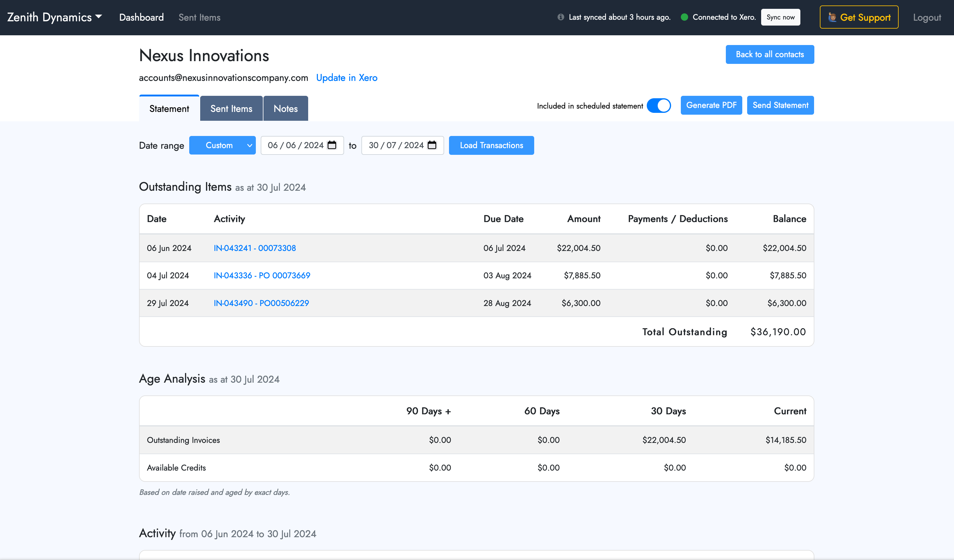The image size is (954, 560).
Task: Click Logout in the top bar
Action: tap(927, 17)
